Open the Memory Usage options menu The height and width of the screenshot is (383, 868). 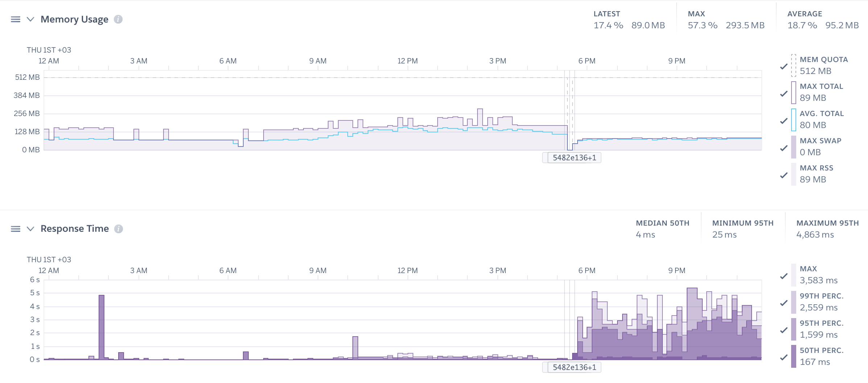[x=15, y=19]
